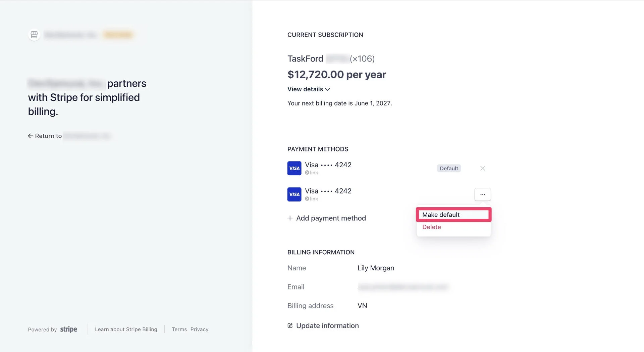This screenshot has height=352, width=644.
Task: Click the price $12,720.00 per year
Action: pyautogui.click(x=336, y=74)
